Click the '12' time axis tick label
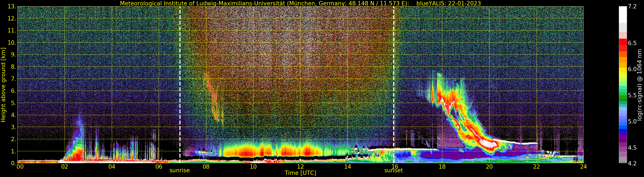The width and height of the screenshot is (644, 177). coord(300,167)
